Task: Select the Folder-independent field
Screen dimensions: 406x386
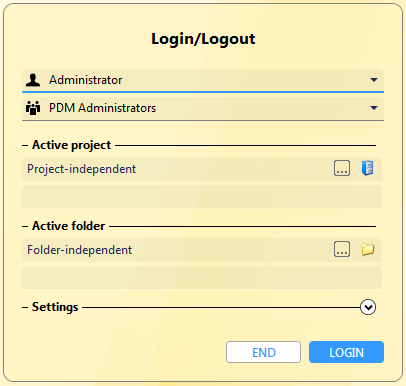Action: tap(202, 250)
